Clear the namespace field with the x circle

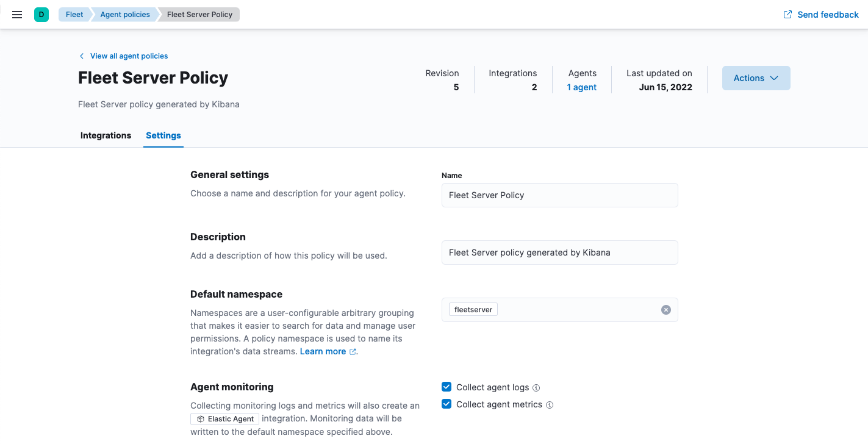pos(665,310)
